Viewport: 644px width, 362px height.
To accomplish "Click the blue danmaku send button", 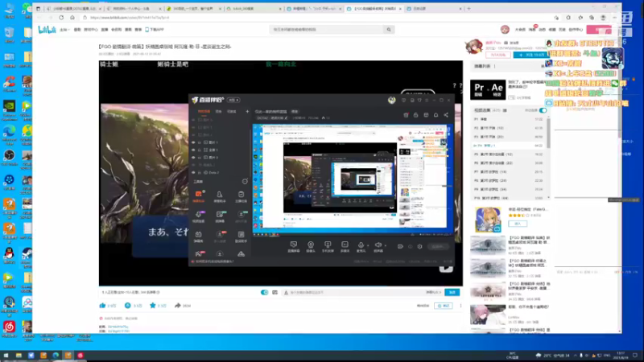I will point(452,292).
